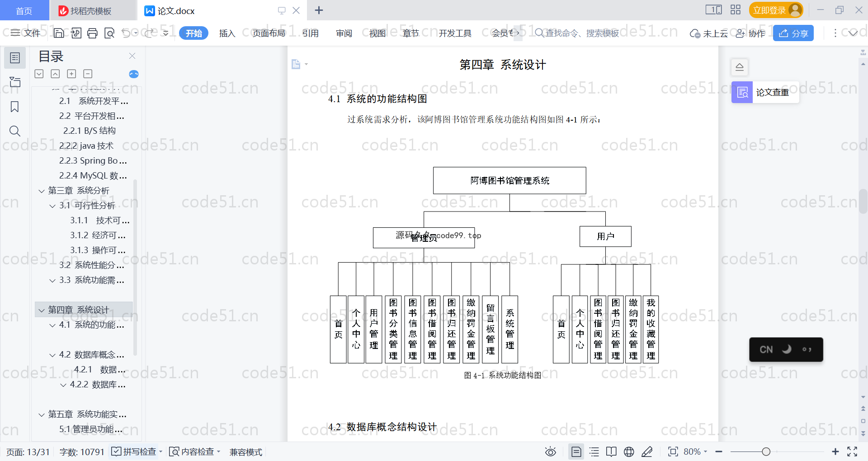Screen dimensions: 868x461
Task: Open the search magnifier in left sidebar
Action: pos(15,131)
